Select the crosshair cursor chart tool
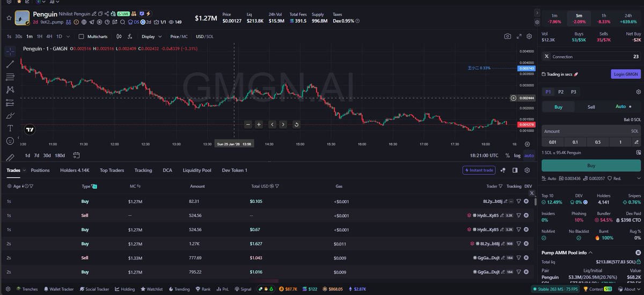The image size is (644, 295). click(10, 51)
